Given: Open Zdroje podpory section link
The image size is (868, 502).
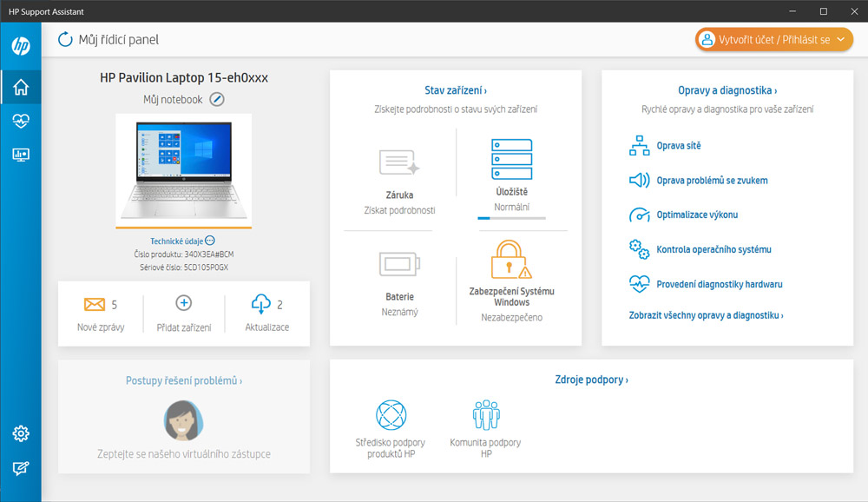Looking at the screenshot, I should click(591, 380).
